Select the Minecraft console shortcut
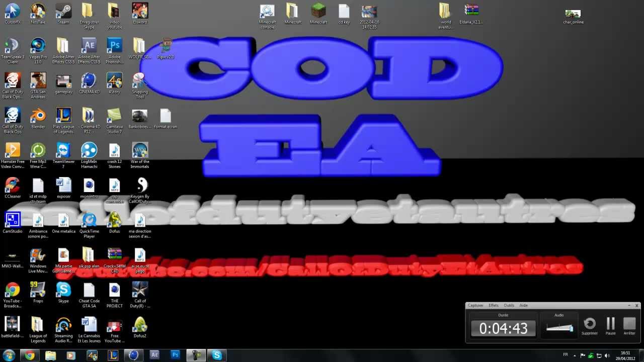This screenshot has width=644, height=362. tap(268, 16)
